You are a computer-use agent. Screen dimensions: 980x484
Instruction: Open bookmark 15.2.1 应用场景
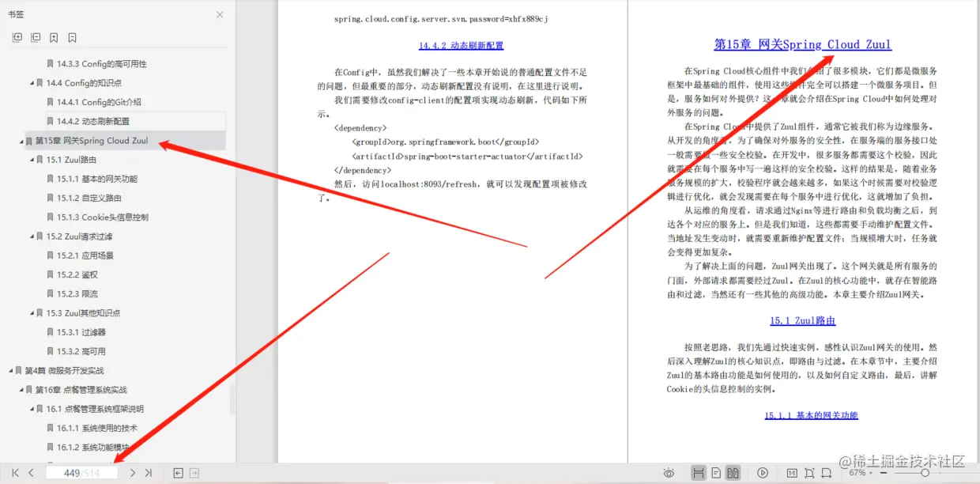coord(85,255)
